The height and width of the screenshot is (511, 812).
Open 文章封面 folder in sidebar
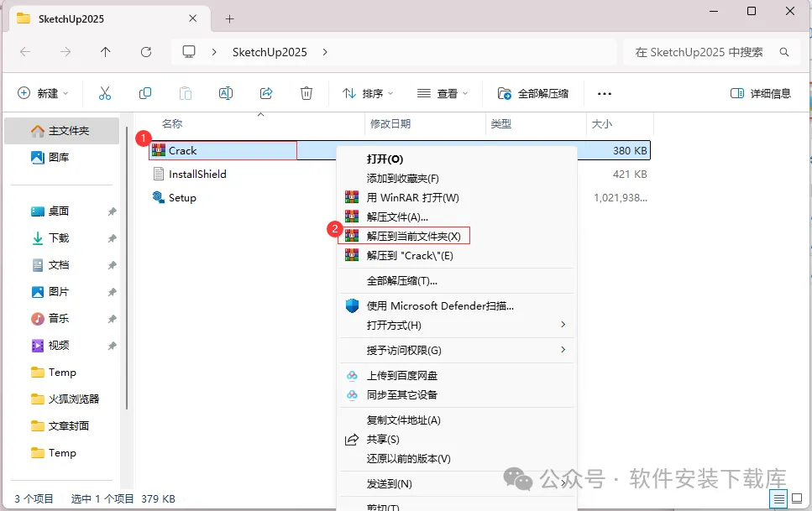point(61,426)
